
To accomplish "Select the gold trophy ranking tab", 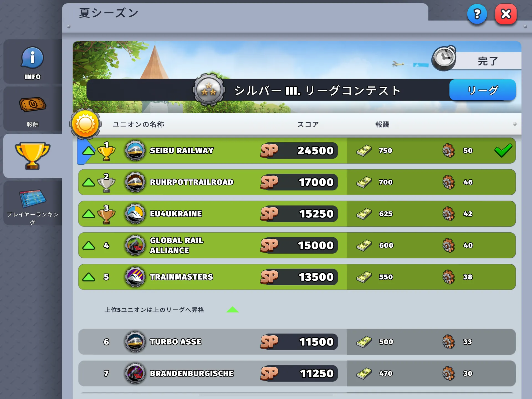I will 32,156.
